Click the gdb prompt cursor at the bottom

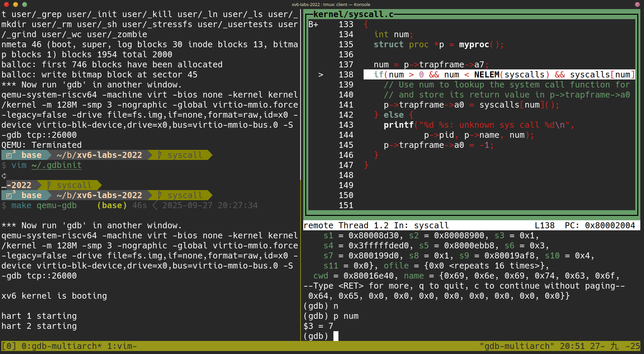(336, 336)
